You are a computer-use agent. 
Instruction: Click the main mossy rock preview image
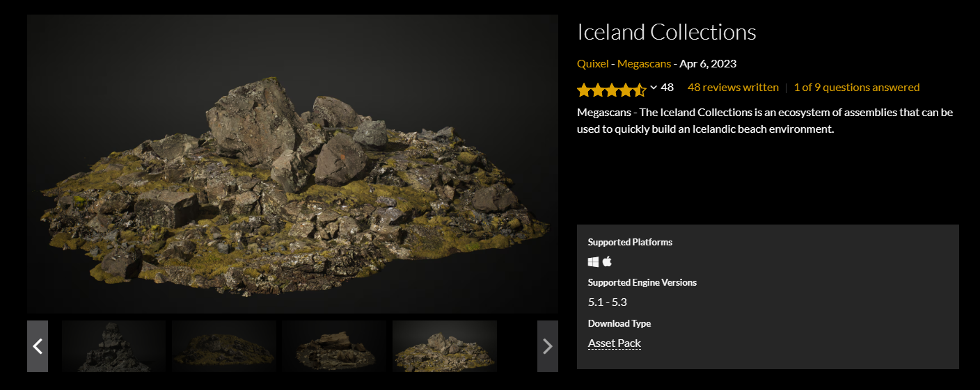click(292, 164)
